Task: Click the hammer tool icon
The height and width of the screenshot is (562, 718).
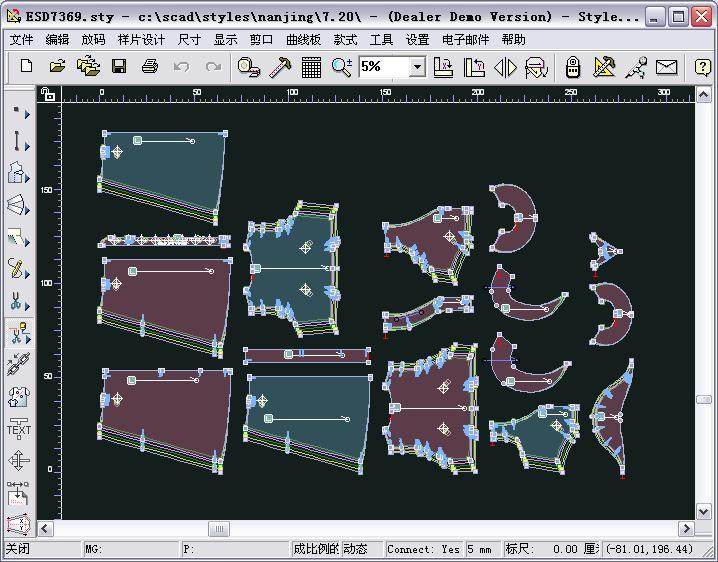Action: coord(280,67)
